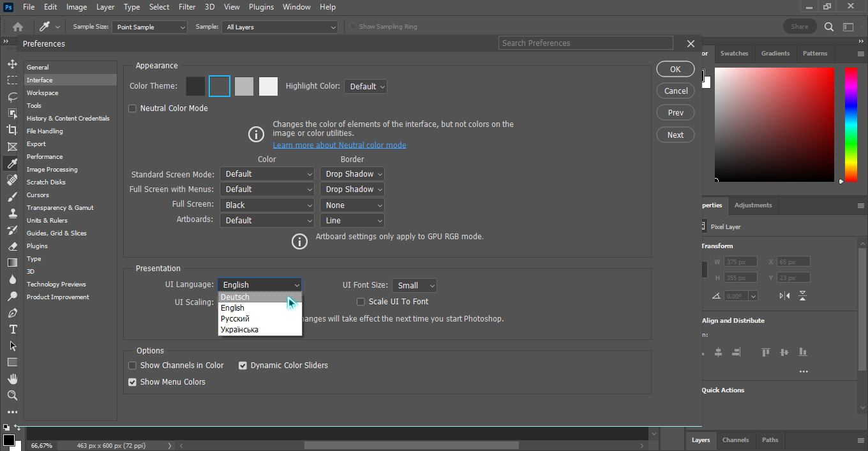Activate the Pen tool
This screenshot has height=451, width=868.
click(x=12, y=313)
